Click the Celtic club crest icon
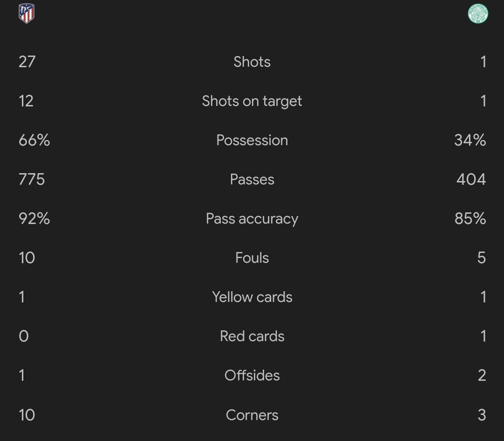 pyautogui.click(x=478, y=14)
